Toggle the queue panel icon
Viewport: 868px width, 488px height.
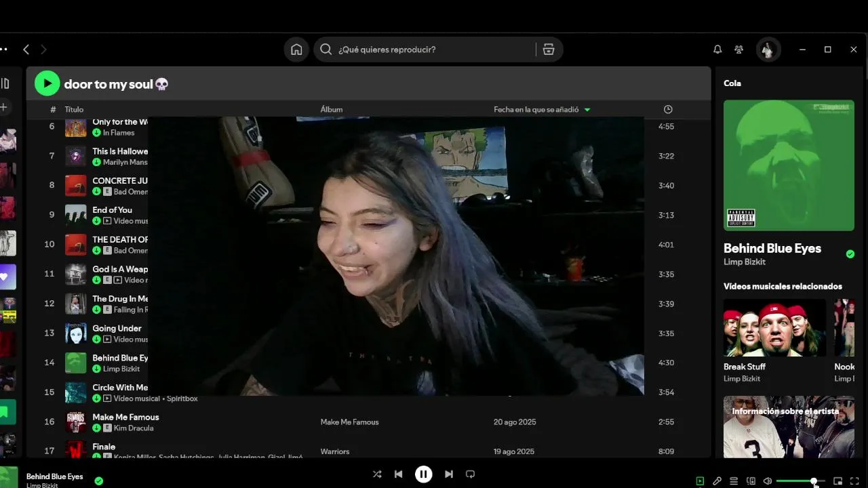734,481
